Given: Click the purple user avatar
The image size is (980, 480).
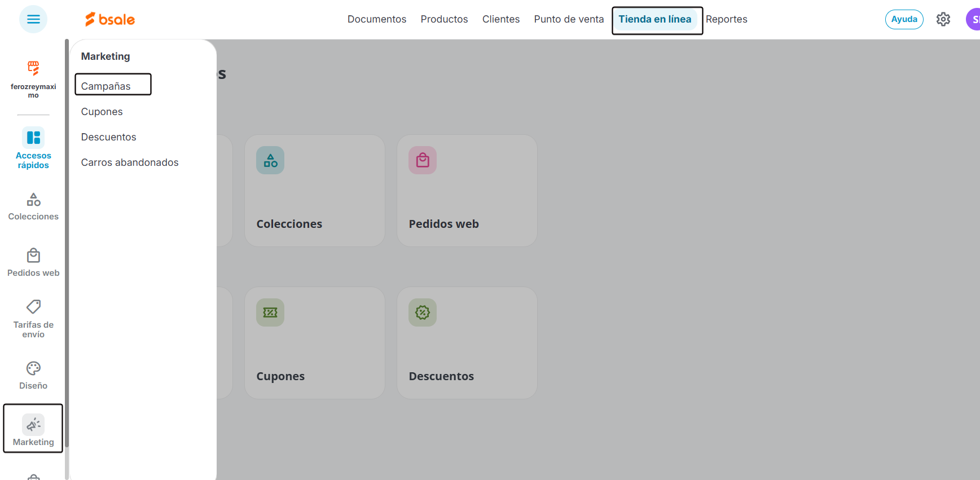Looking at the screenshot, I should click(973, 19).
